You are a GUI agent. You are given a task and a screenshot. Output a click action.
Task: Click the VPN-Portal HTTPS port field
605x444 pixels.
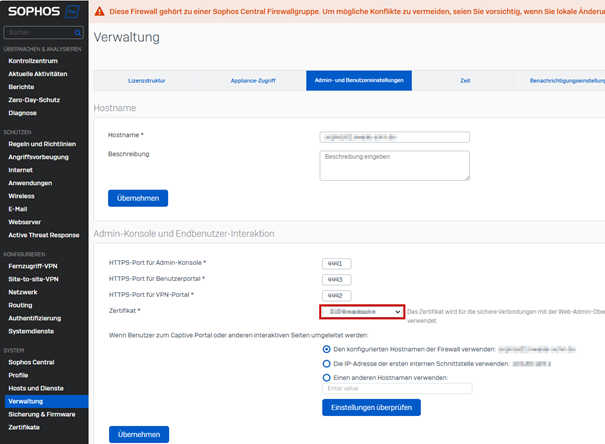336,296
